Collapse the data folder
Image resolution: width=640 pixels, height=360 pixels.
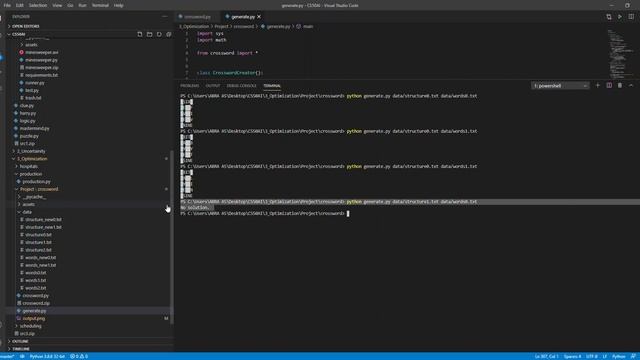[27, 212]
